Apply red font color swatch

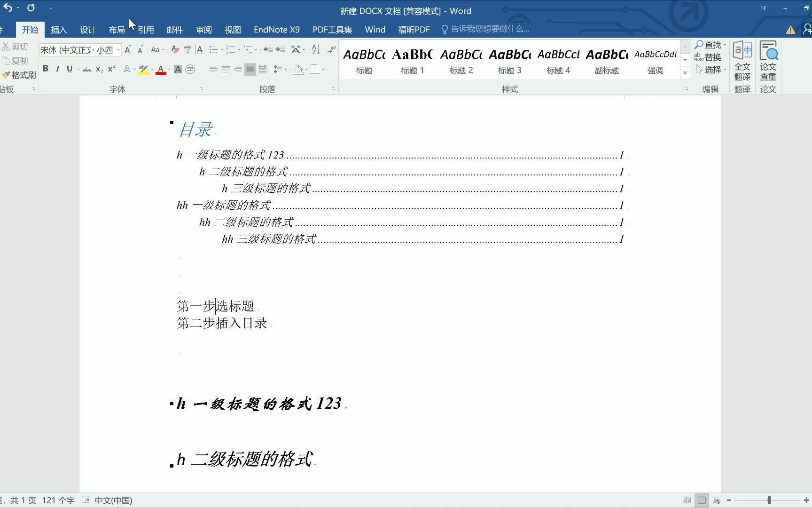pyautogui.click(x=161, y=70)
